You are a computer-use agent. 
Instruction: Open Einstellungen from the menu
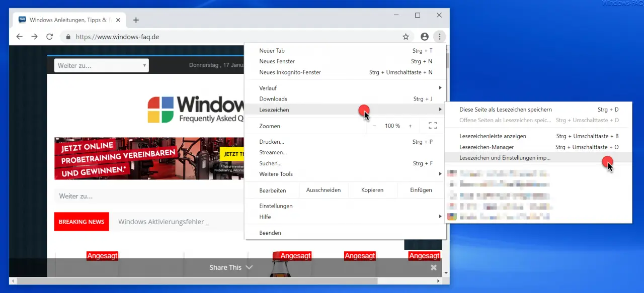click(345, 206)
